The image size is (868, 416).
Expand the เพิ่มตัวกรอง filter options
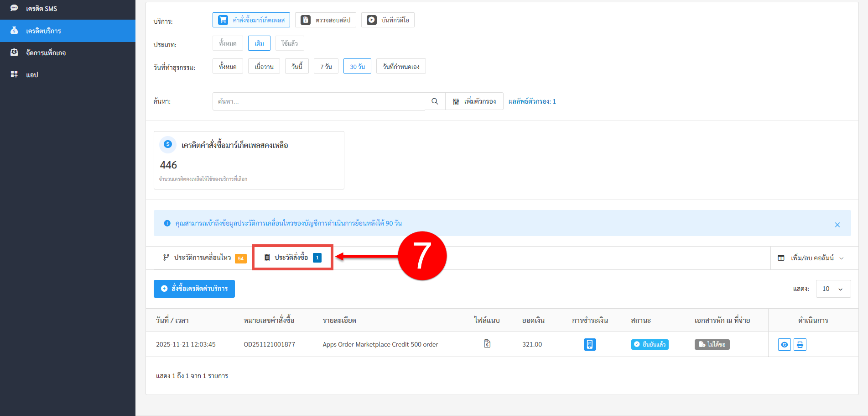tap(474, 101)
